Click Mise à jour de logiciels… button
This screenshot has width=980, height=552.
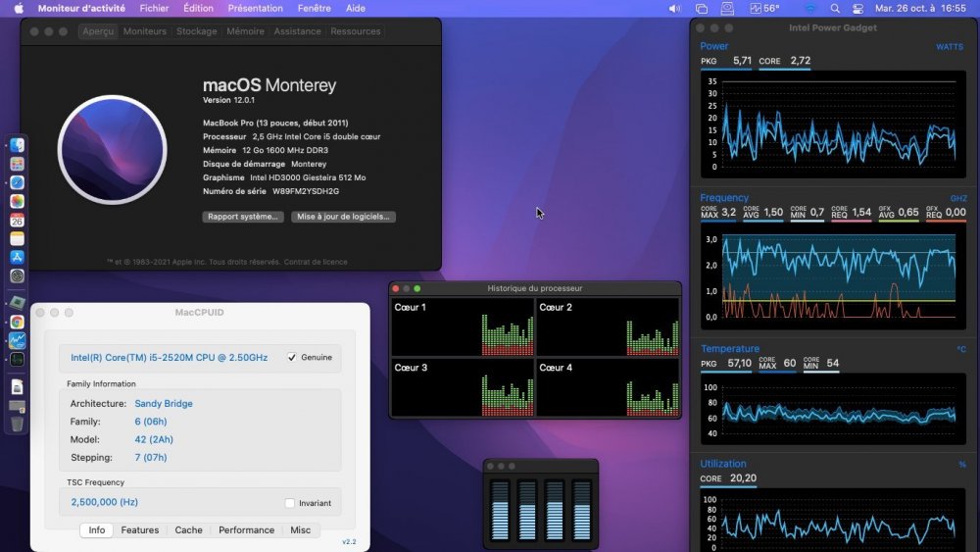pyautogui.click(x=343, y=217)
